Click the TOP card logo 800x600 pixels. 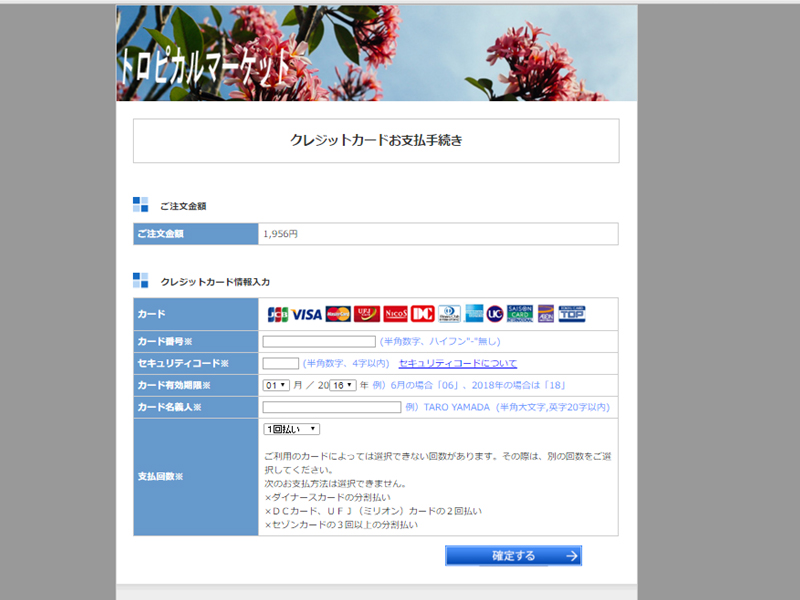571,314
